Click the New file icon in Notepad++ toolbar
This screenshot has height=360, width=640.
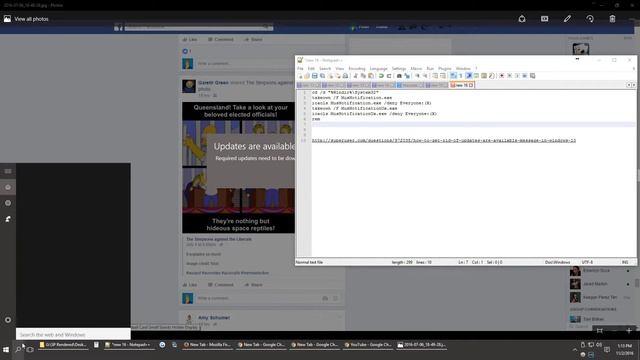click(300, 76)
